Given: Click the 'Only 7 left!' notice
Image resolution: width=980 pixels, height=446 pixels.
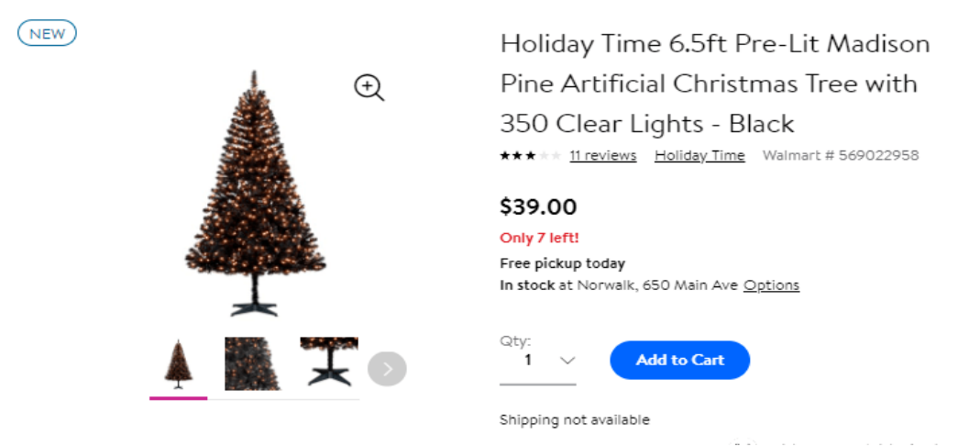Looking at the screenshot, I should tap(539, 238).
